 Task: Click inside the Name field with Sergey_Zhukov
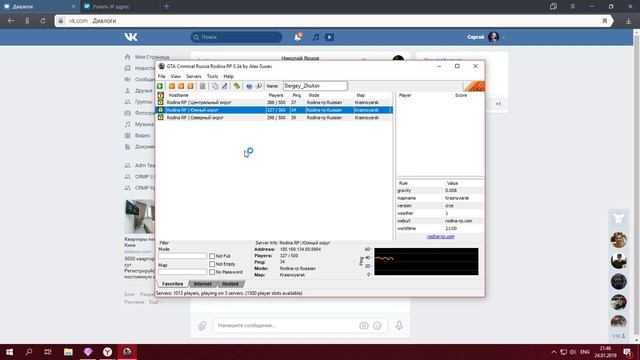[315, 86]
